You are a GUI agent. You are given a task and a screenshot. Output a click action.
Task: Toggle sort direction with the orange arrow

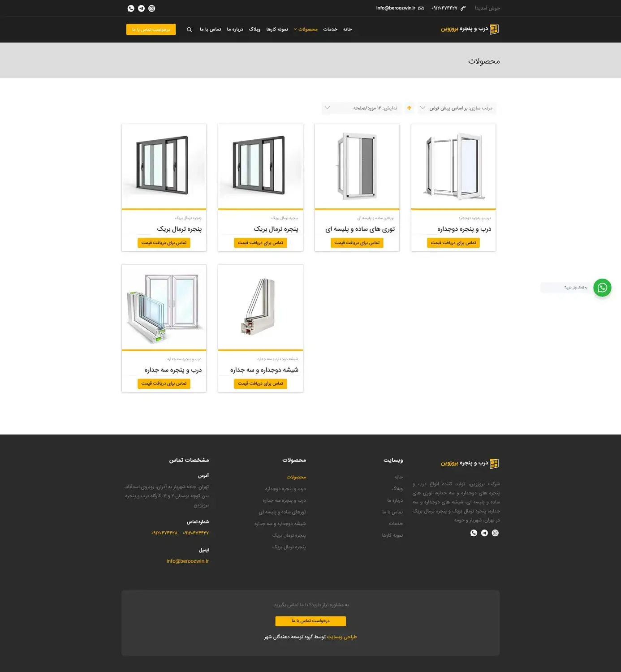(x=409, y=108)
